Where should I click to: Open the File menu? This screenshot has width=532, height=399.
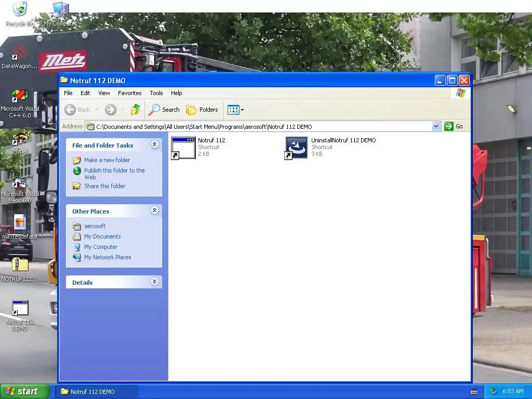click(68, 93)
